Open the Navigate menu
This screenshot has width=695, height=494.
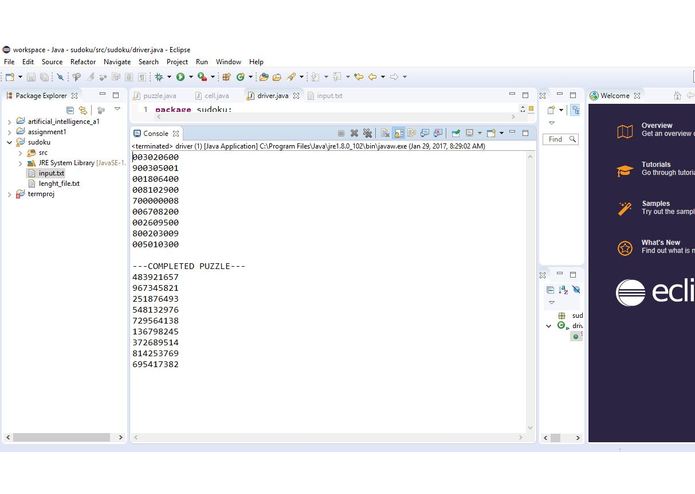[117, 62]
